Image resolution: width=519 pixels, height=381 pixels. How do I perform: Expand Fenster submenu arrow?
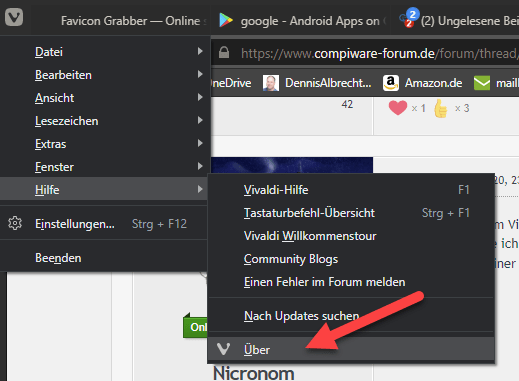[x=200, y=166]
